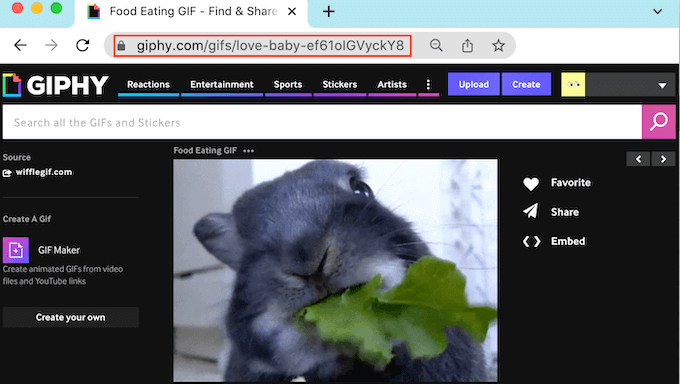The image size is (680, 384).
Task: Click the Embed text label
Action: click(x=568, y=241)
